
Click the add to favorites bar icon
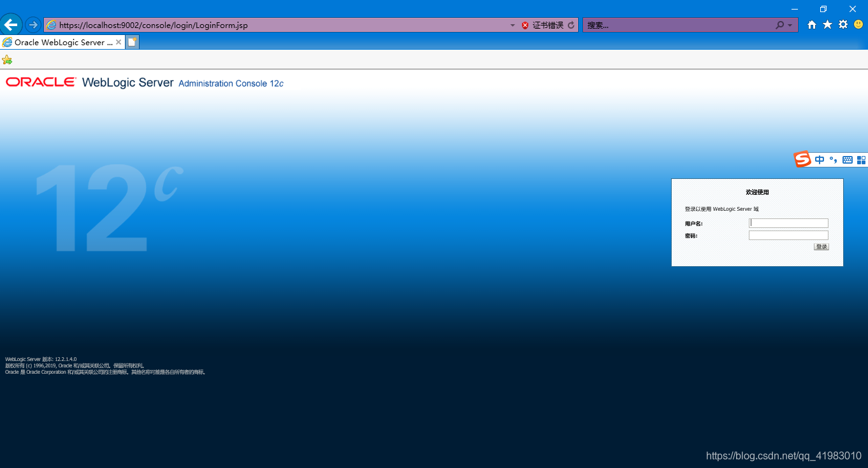coord(7,60)
